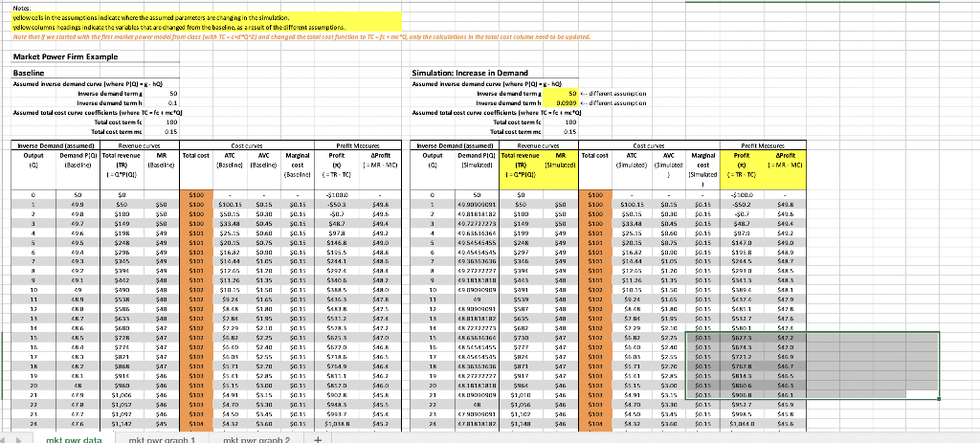Select the Baseline section heading cell

pos(29,73)
